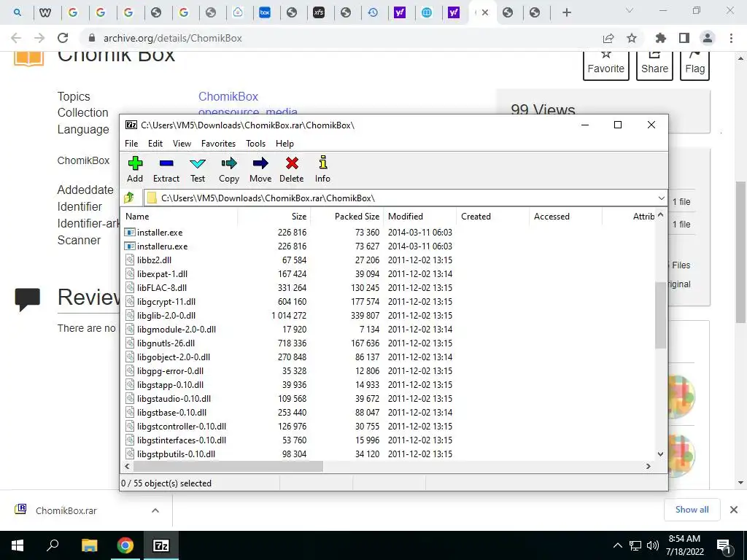Image resolution: width=747 pixels, height=560 pixels.
Task: Select libgcrypt-11.dll row
Action: coord(288,301)
